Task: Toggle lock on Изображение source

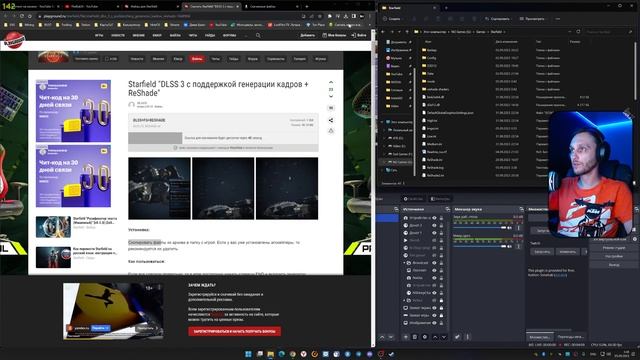Action: [441, 323]
